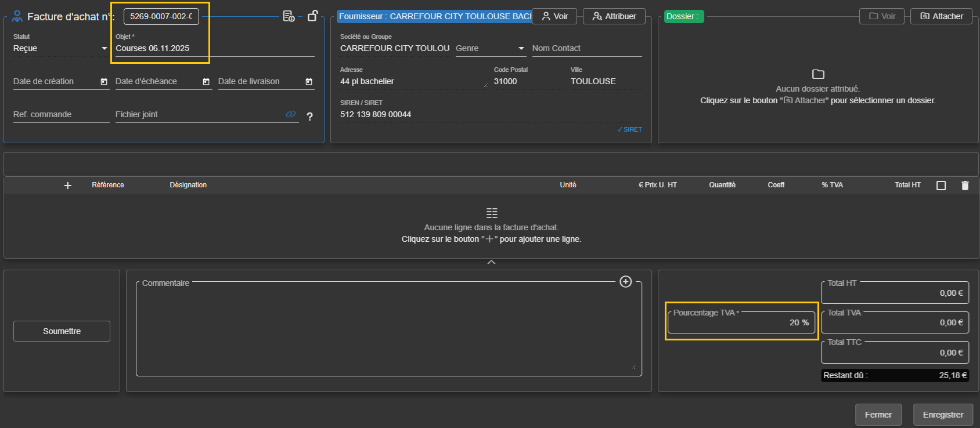980x428 pixels.
Task: Click the trash icon in table header
Action: pos(965,186)
